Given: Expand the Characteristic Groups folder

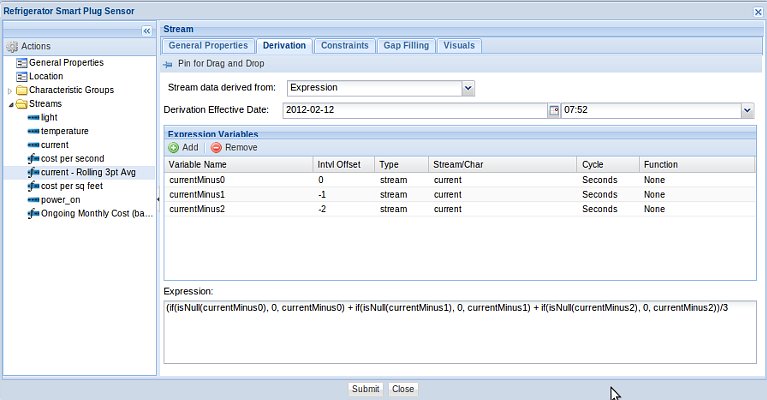Looking at the screenshot, I should (10, 90).
